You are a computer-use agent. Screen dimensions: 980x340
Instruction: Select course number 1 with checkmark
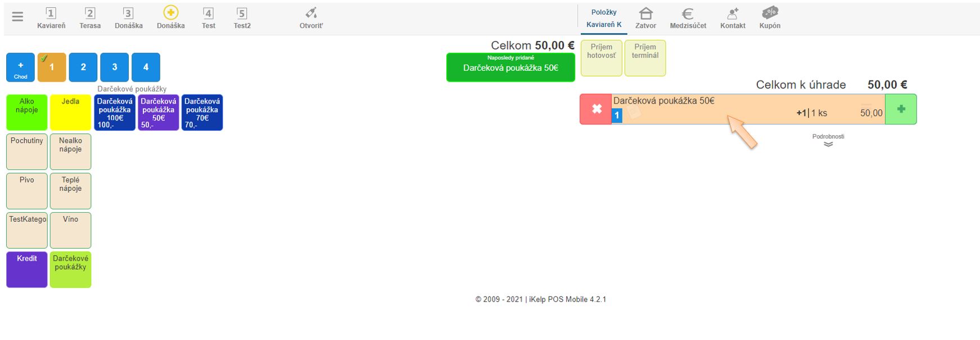52,67
